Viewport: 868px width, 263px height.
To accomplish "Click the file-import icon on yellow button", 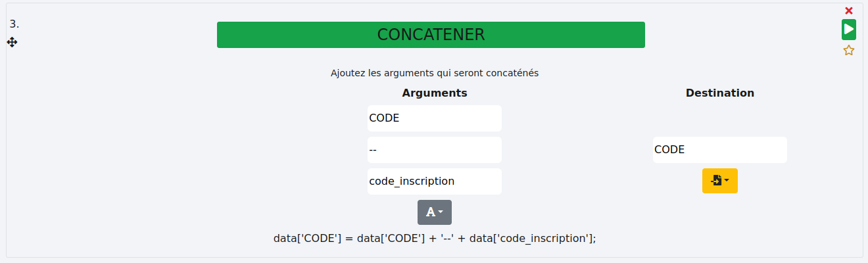I will coord(717,181).
